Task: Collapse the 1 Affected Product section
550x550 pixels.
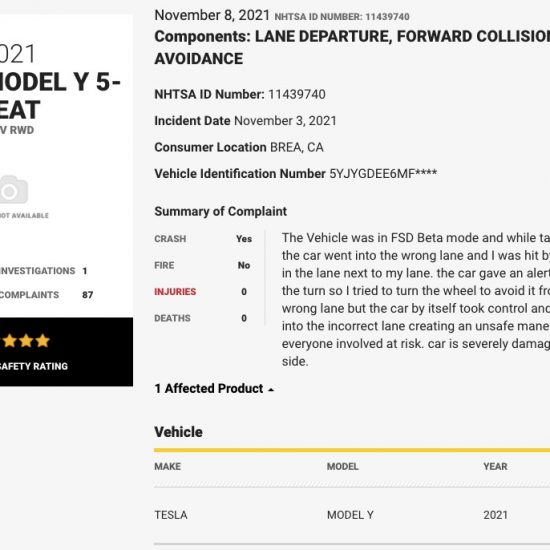Action: tap(214, 389)
